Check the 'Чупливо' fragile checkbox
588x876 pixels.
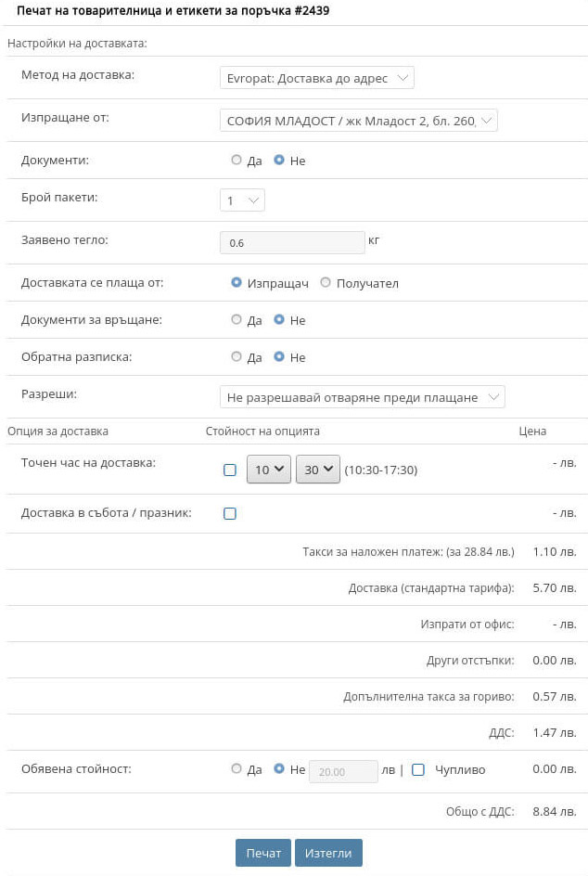[x=418, y=769]
